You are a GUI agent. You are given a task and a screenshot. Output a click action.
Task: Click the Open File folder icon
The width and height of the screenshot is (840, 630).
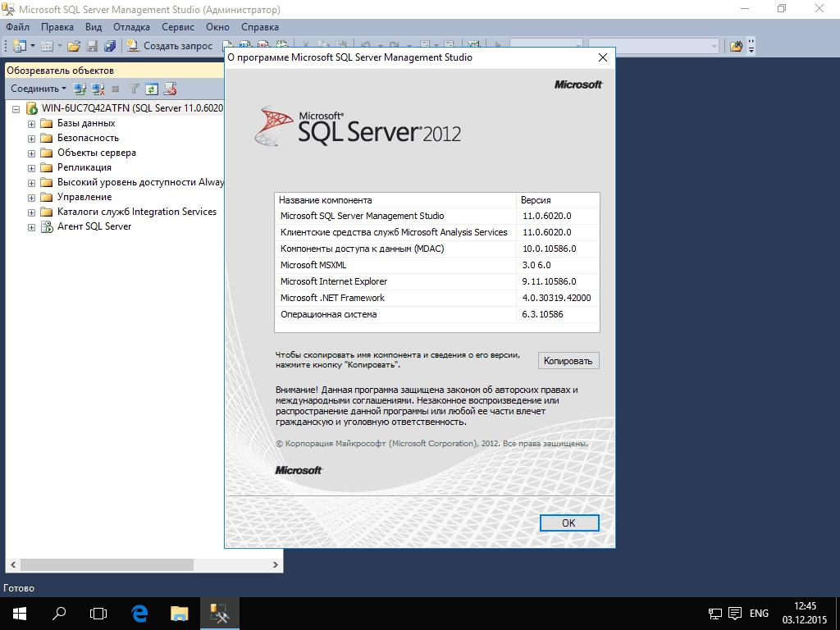click(73, 46)
